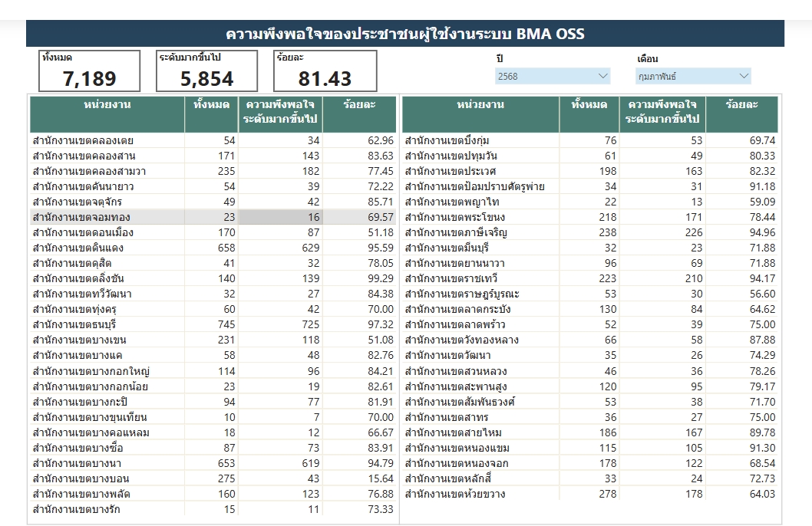Screen dimensions: 812x526
Task: Select row สำนักงานเขตคันนายาว
Action: coord(213,187)
